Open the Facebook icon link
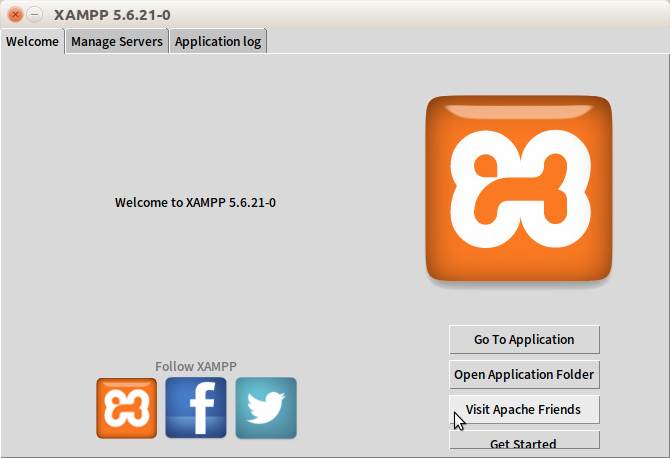 [x=196, y=408]
